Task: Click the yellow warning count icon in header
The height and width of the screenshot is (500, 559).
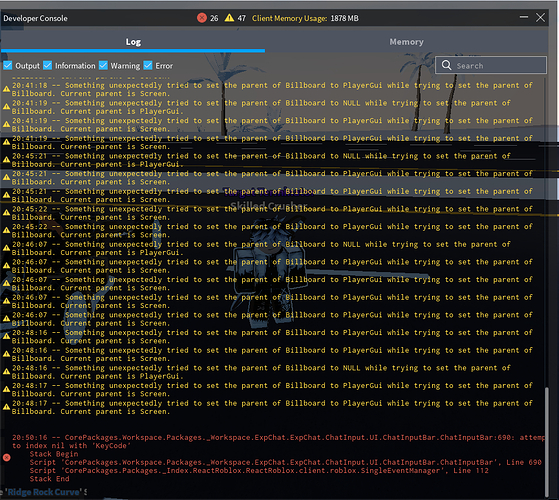Action: coord(229,17)
